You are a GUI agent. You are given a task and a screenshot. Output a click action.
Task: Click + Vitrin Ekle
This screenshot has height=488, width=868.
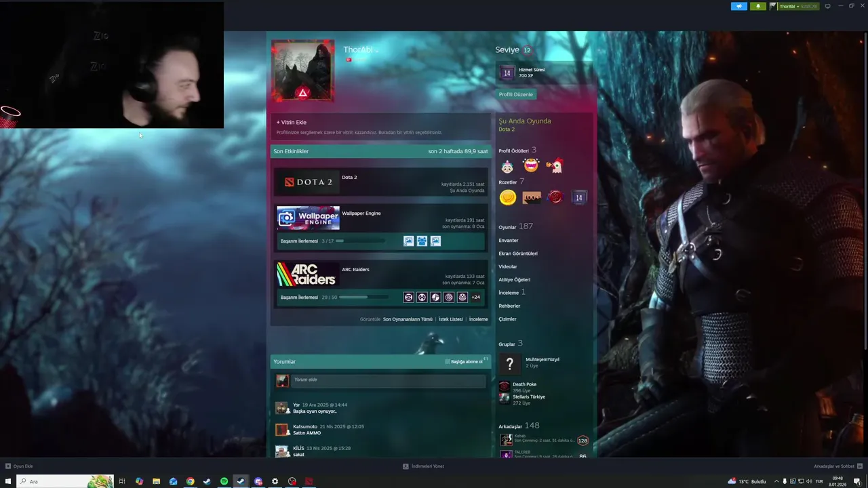292,122
